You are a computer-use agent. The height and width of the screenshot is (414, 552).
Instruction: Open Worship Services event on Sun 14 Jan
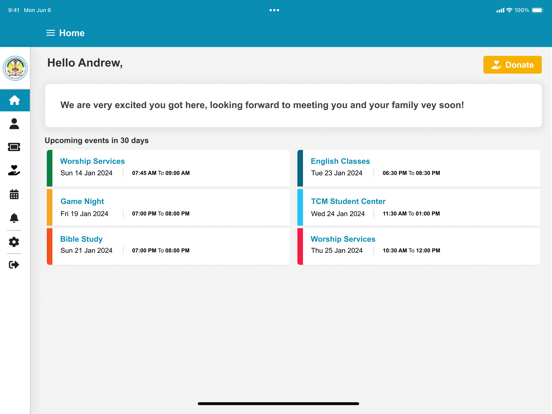168,168
